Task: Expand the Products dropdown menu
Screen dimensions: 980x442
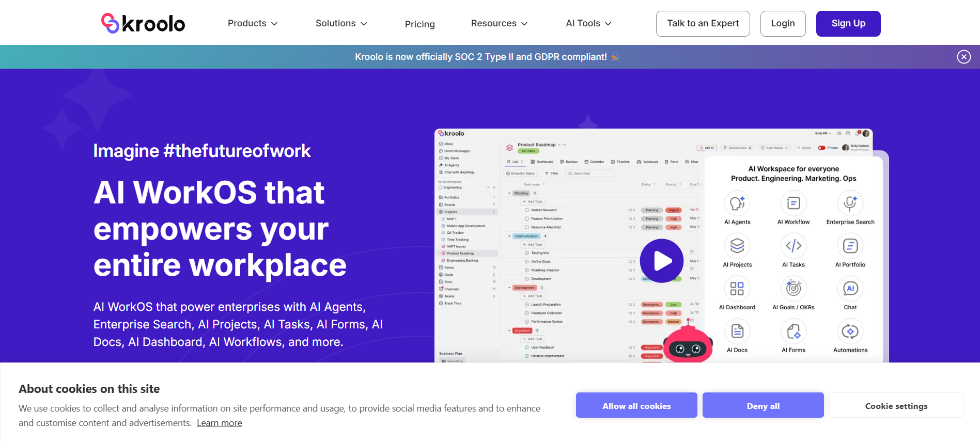Action: click(253, 23)
